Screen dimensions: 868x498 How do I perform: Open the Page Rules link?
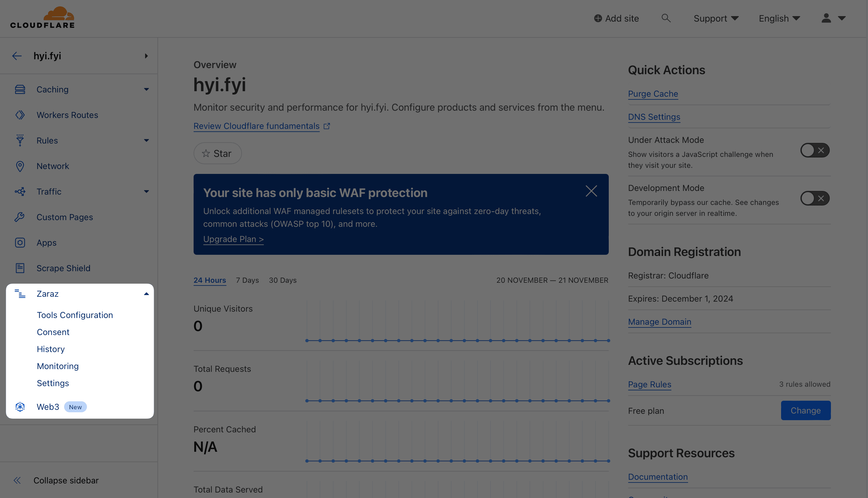(649, 384)
